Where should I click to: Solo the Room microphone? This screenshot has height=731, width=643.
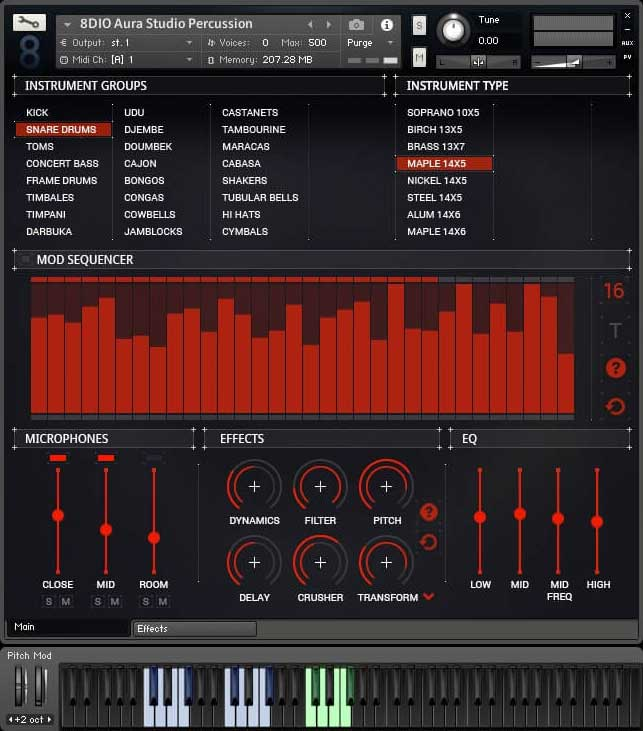pos(145,601)
